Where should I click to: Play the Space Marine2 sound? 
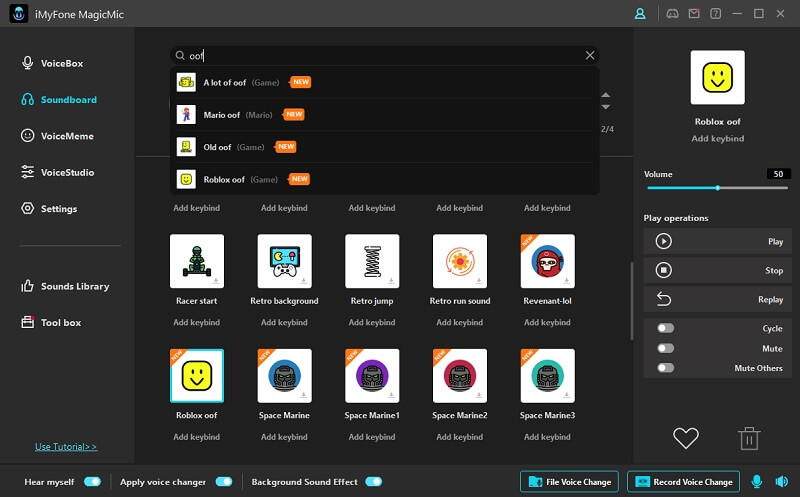point(460,376)
